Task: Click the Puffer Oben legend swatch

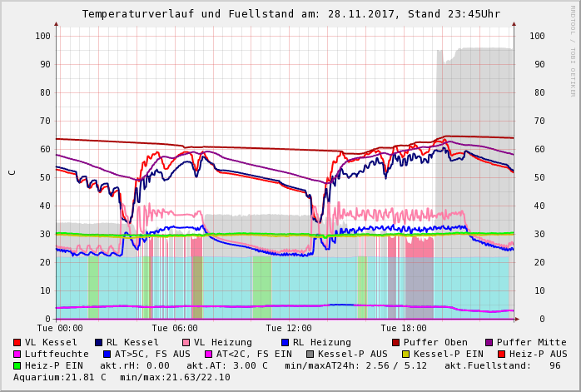Action: coord(396,343)
